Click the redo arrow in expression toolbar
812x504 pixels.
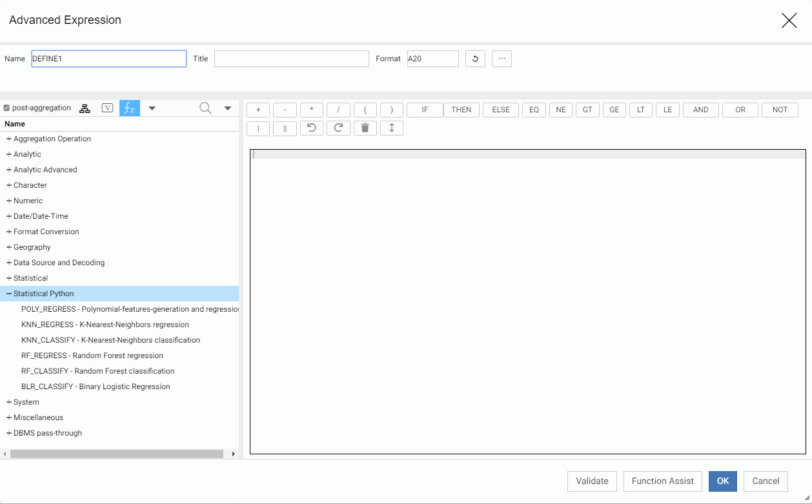coord(338,128)
